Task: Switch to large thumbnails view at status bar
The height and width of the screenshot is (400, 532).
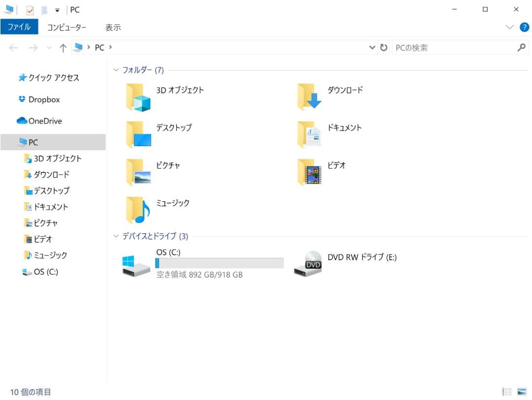Action: coord(521,392)
